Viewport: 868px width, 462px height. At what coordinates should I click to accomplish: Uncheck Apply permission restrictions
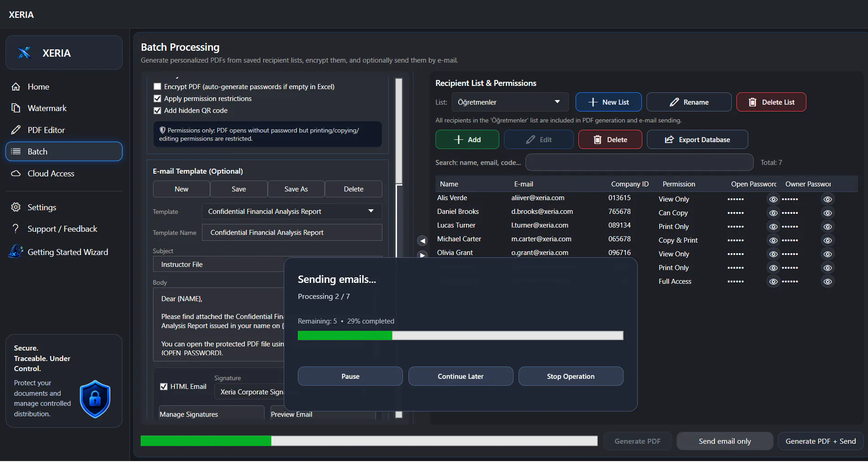[158, 98]
